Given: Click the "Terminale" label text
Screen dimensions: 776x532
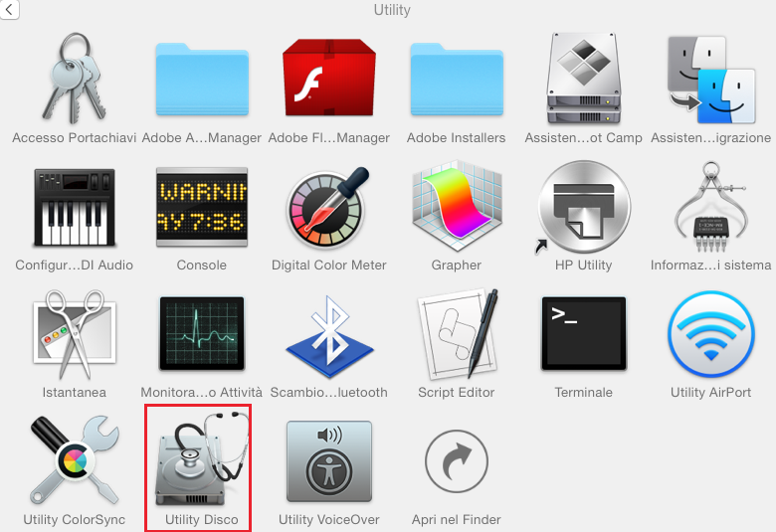Looking at the screenshot, I should (x=583, y=393).
